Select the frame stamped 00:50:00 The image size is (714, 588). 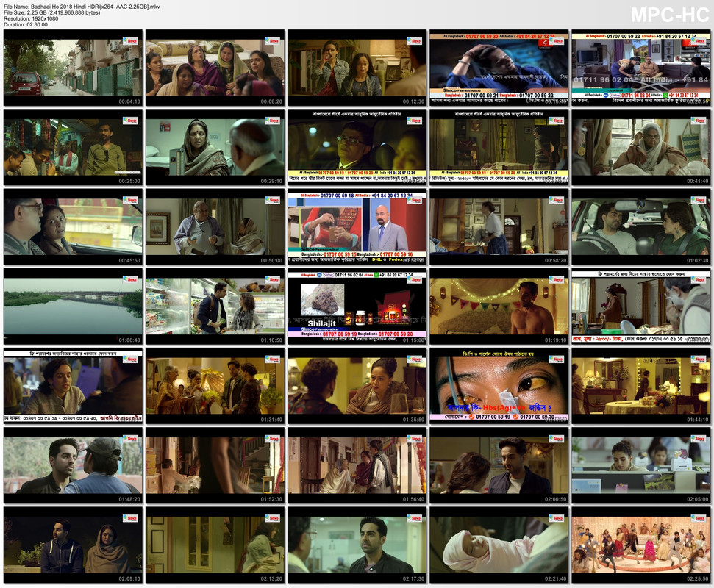click(215, 227)
